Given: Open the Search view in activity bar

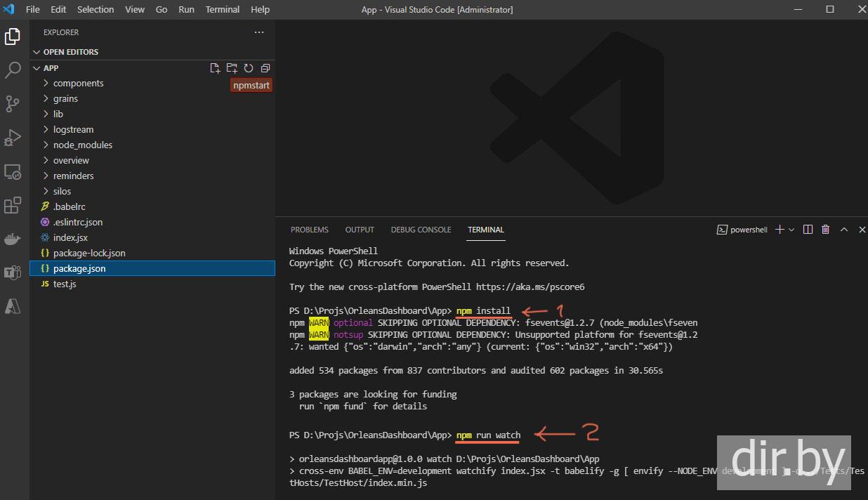Looking at the screenshot, I should (x=13, y=70).
